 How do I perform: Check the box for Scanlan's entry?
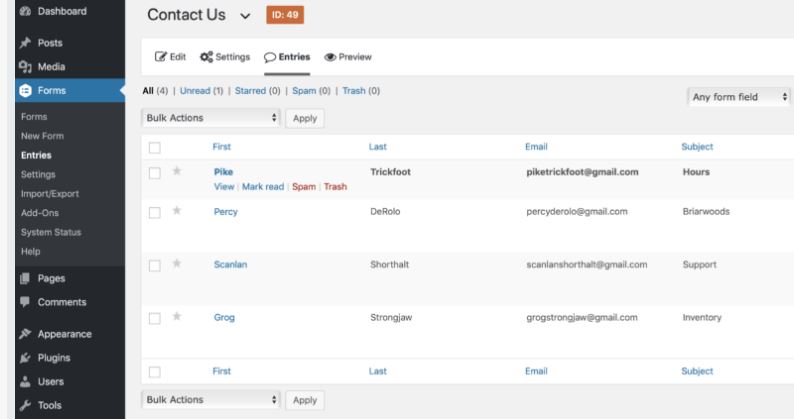155,265
